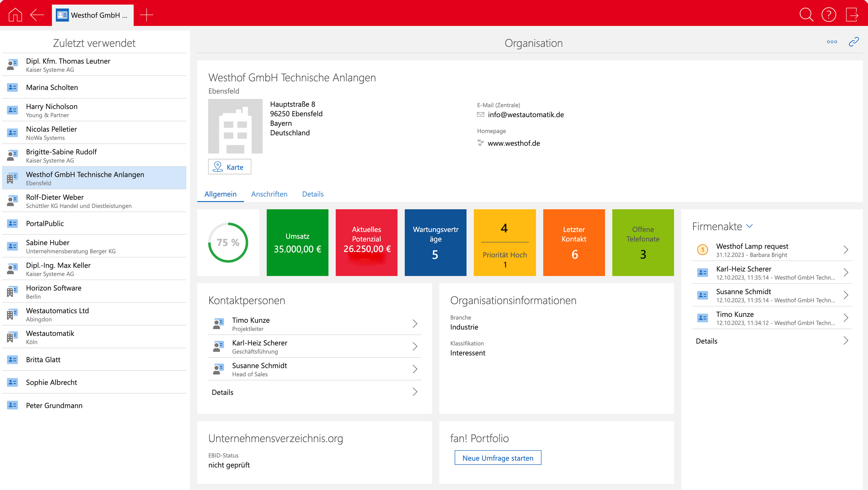The image size is (868, 490).
Task: Click the logout icon in top bar
Action: (x=852, y=15)
